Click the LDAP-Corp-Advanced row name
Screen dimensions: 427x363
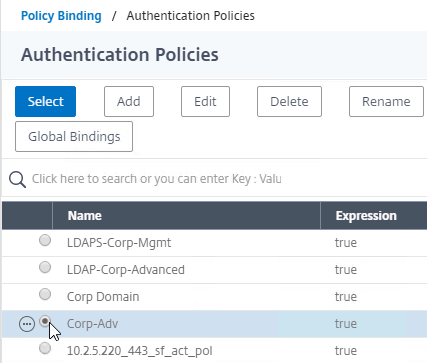[126, 270]
